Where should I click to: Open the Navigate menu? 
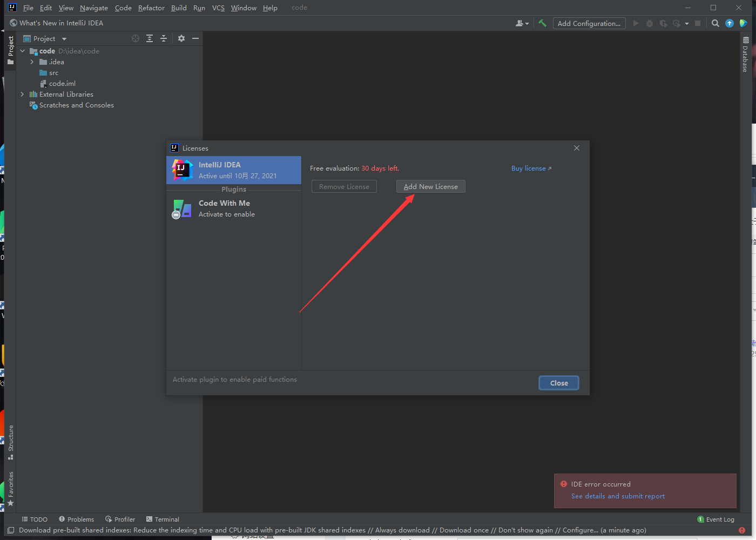[94, 8]
